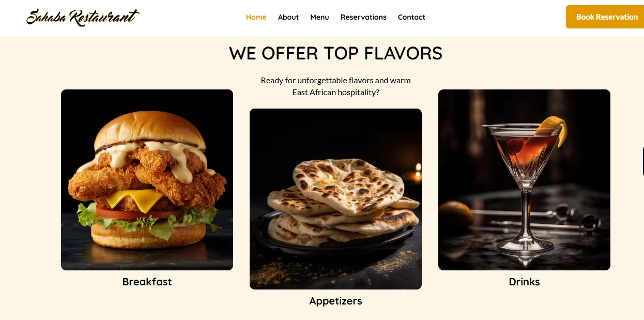Click the East African hospitality subtitle text
Viewport: 644px width, 320px height.
[335, 86]
